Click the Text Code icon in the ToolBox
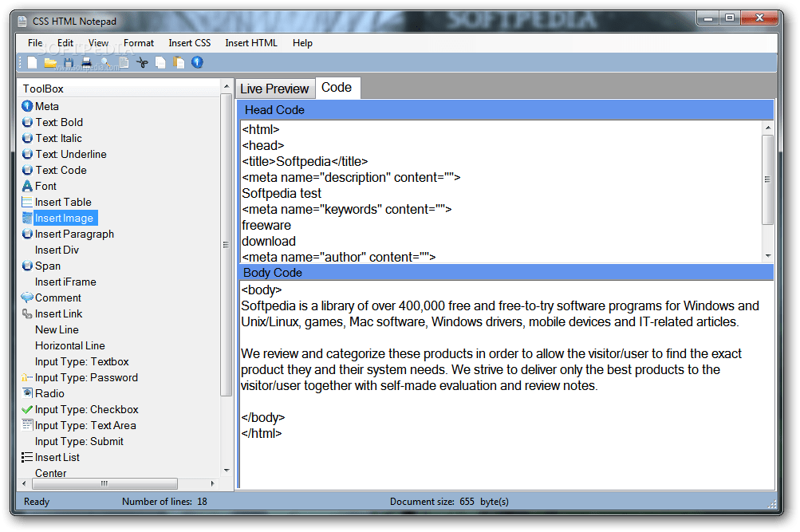Image resolution: width=800 pixels, height=532 pixels. [x=27, y=170]
